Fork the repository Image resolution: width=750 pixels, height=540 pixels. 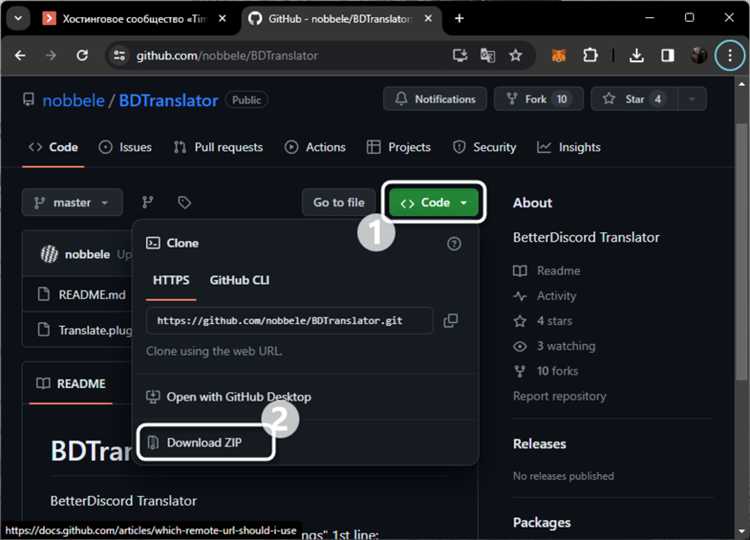click(539, 99)
